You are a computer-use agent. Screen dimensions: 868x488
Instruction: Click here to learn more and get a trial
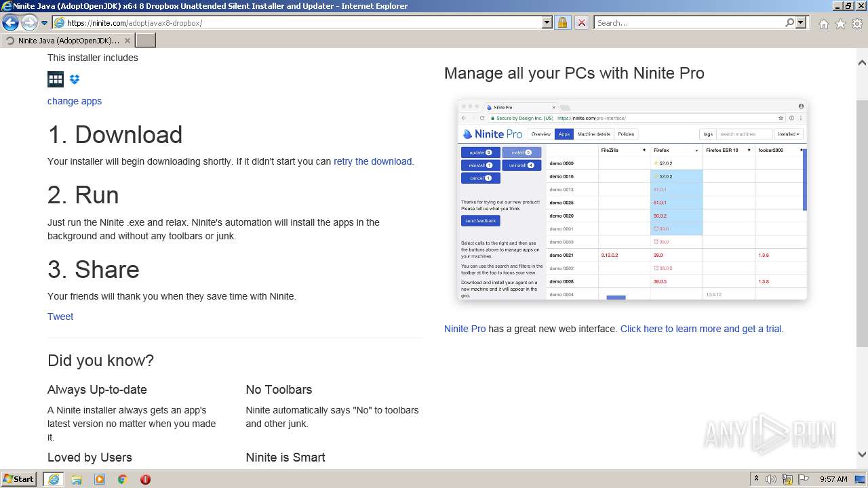tap(702, 329)
